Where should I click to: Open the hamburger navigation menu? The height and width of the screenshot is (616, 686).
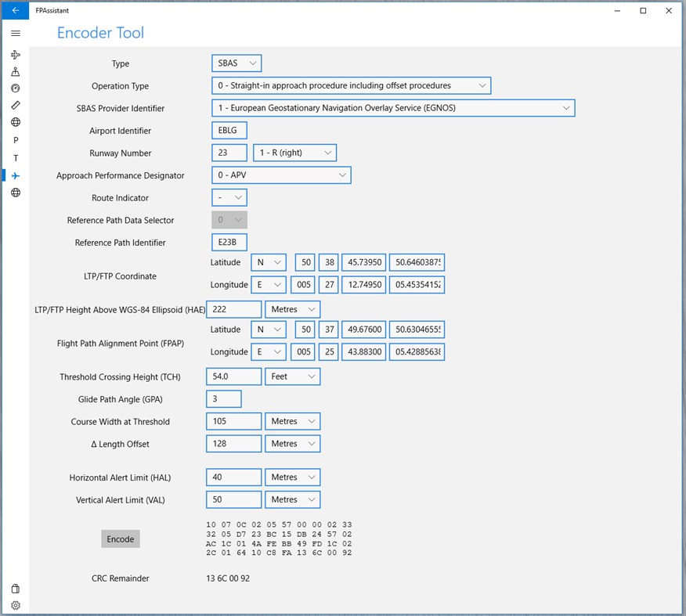[16, 33]
